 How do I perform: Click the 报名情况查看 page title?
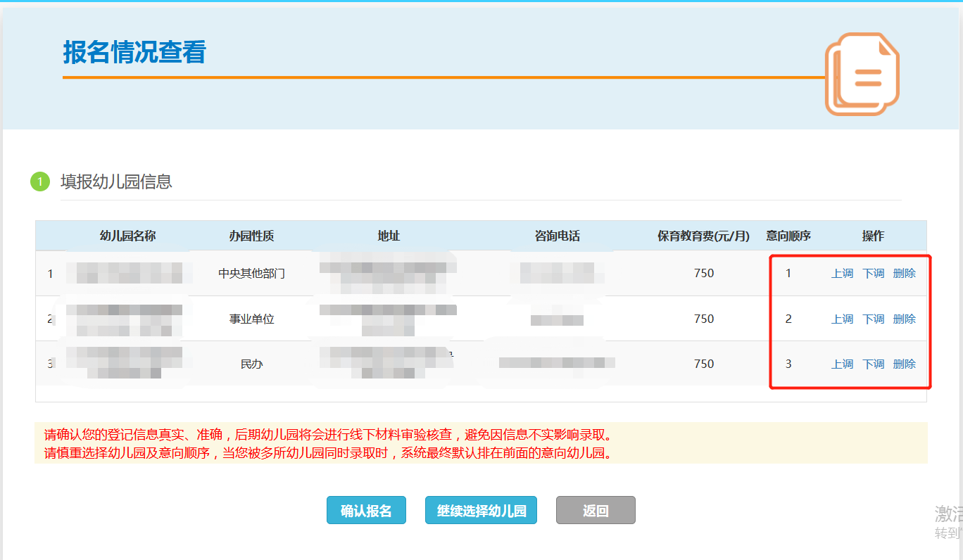(x=134, y=53)
